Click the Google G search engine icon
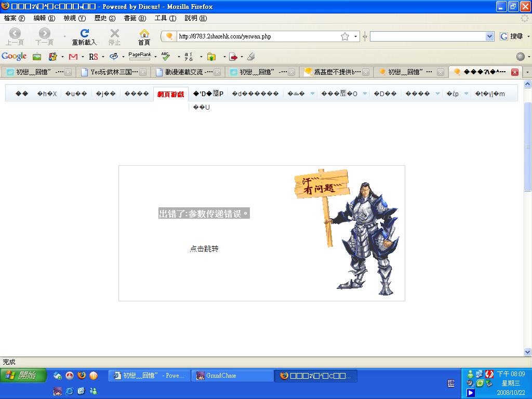This screenshot has height=399, width=532. pyautogui.click(x=504, y=36)
